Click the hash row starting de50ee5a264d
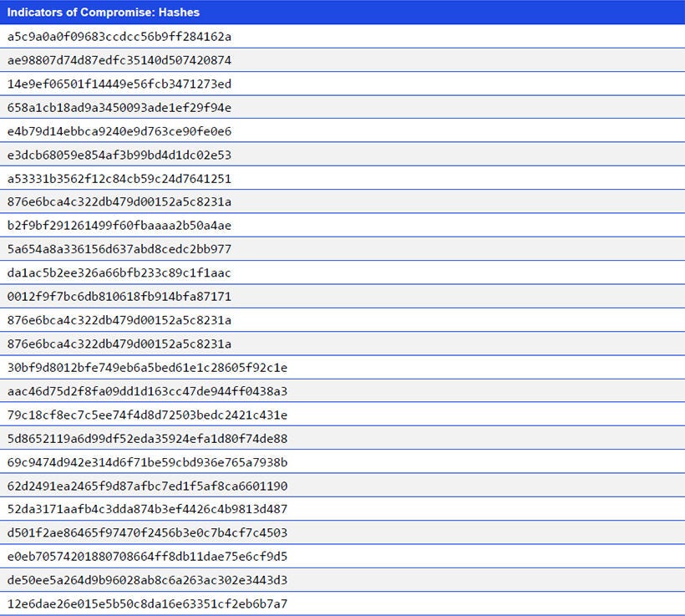The image size is (685, 616). pos(342,580)
